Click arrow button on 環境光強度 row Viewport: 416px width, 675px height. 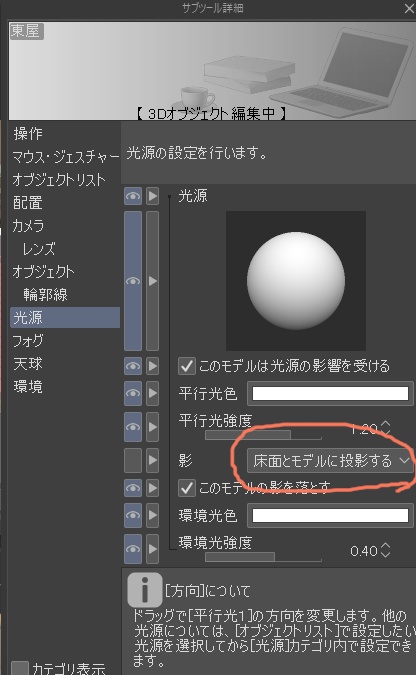coord(152,549)
